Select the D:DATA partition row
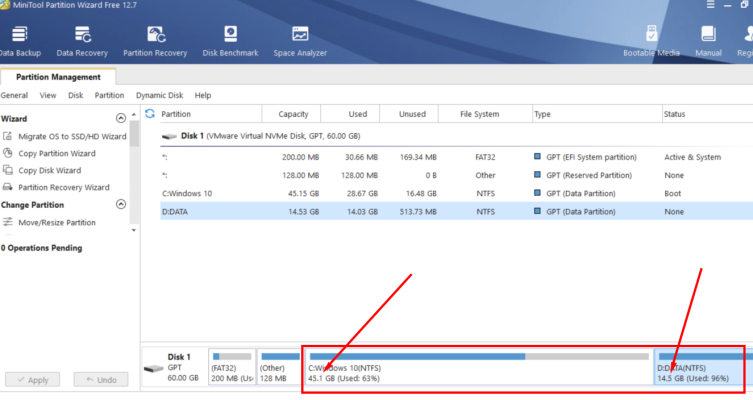The width and height of the screenshot is (753, 400). (x=456, y=211)
